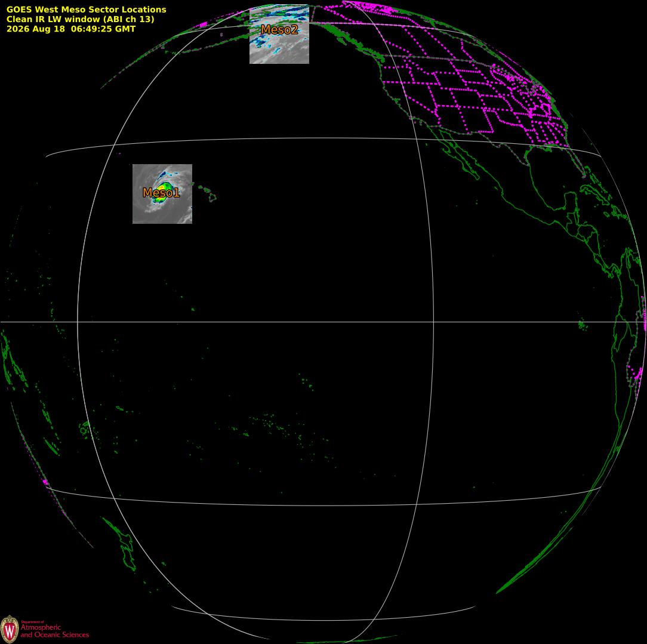Image resolution: width=647 pixels, height=644 pixels.
Task: Click the colored storm core inside Meso1
Action: click(x=162, y=192)
